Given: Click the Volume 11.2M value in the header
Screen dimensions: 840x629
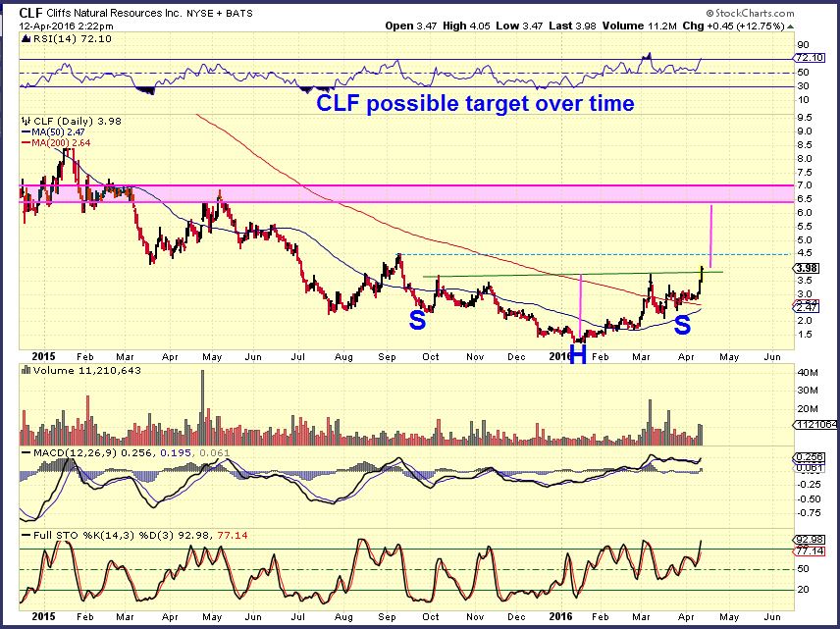Looking at the screenshot, I should pos(639,26).
